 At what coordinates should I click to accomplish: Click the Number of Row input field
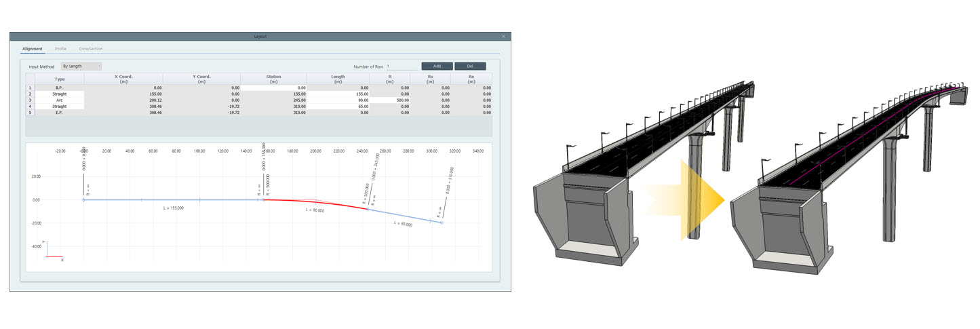click(401, 66)
